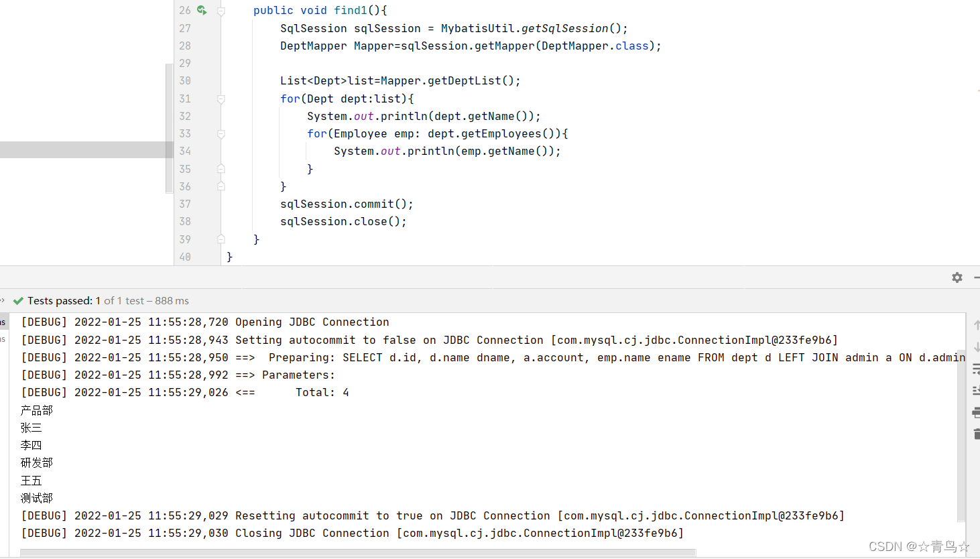Click '==> Parameters:' log line
Screen dimensions: 980x559
(x=178, y=375)
